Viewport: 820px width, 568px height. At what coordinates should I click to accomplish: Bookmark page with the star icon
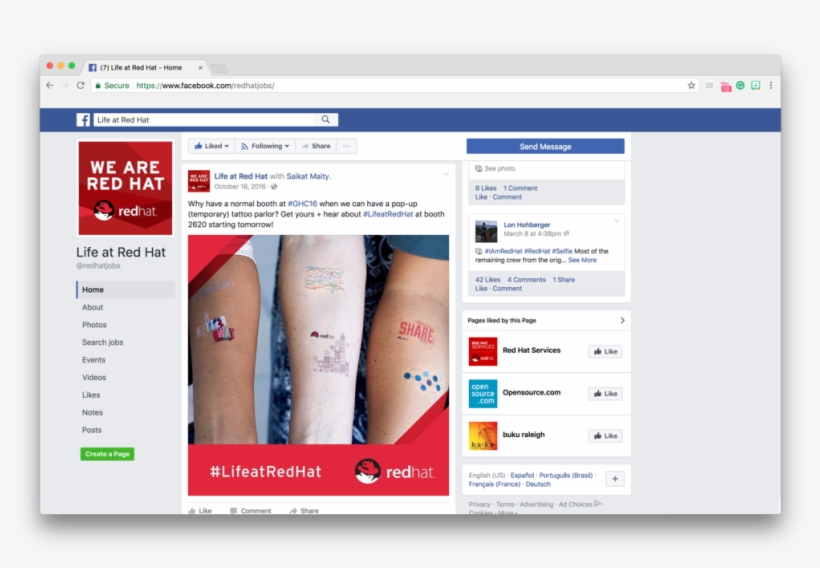coord(691,85)
